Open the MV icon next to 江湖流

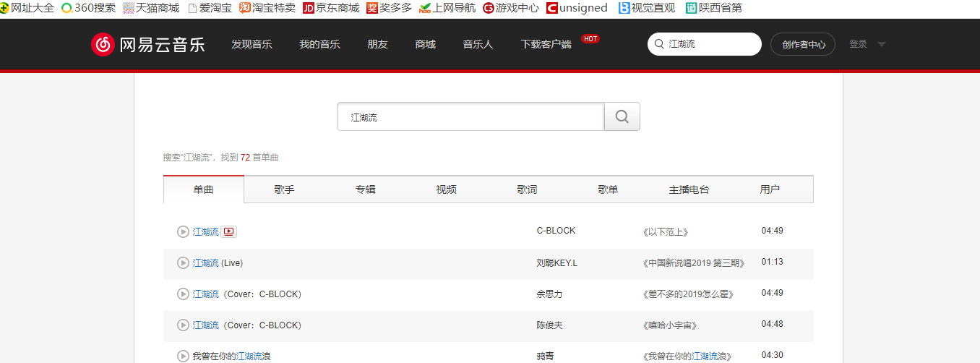(229, 231)
